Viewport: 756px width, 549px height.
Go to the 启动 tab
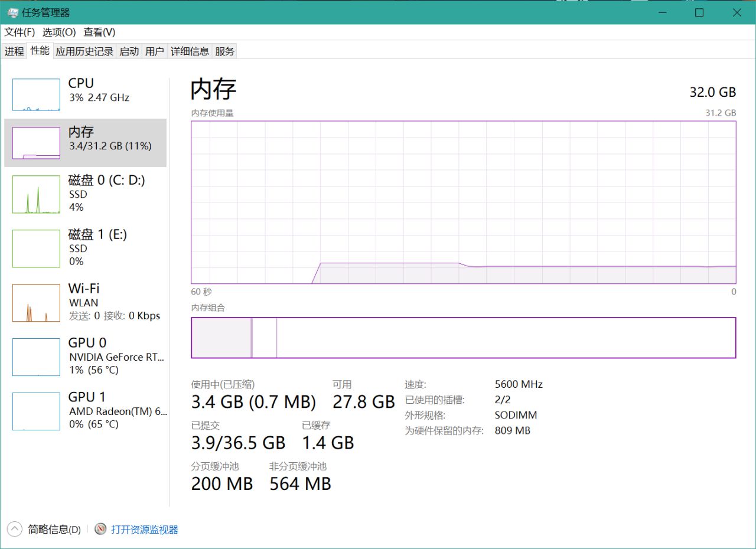click(129, 51)
